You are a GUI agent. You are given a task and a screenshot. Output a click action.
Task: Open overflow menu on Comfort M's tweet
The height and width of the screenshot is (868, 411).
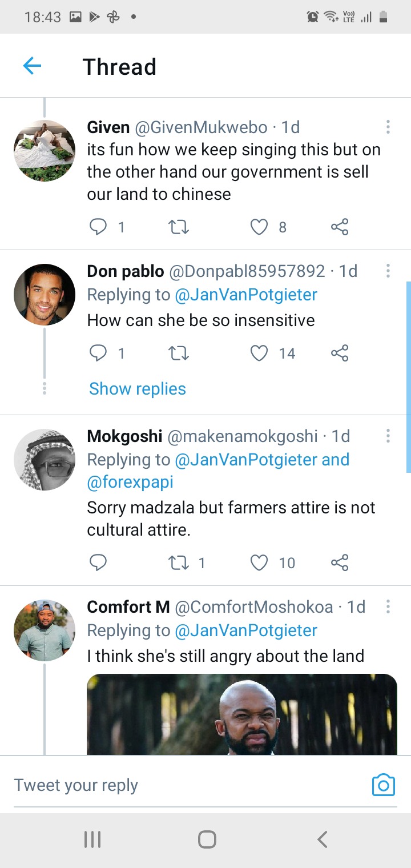[x=388, y=606]
